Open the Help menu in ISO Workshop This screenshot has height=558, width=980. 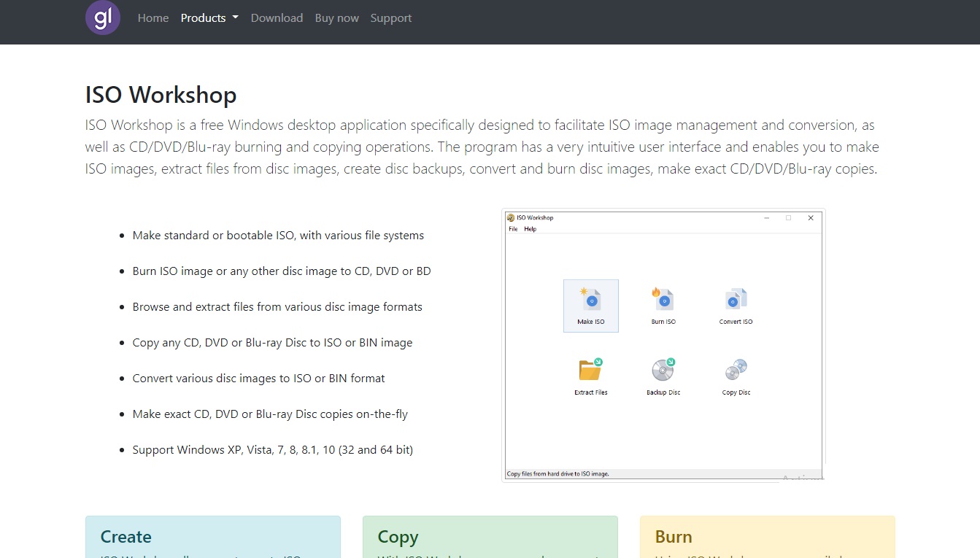pyautogui.click(x=530, y=229)
